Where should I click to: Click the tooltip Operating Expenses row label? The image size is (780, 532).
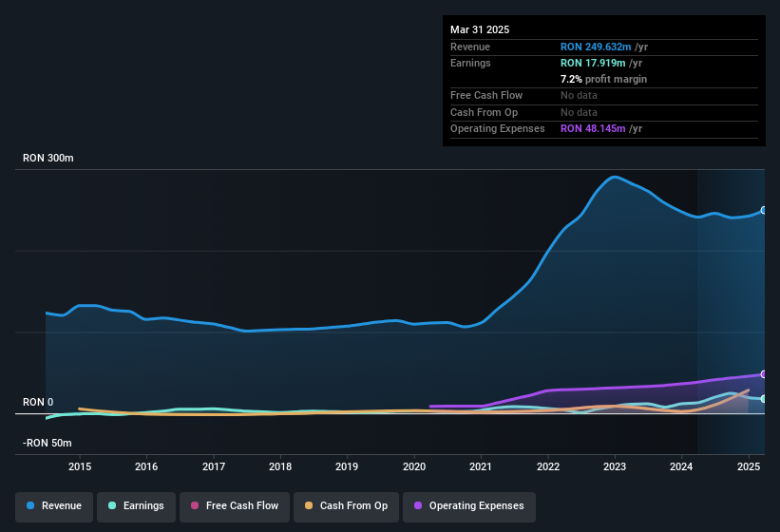[498, 129]
